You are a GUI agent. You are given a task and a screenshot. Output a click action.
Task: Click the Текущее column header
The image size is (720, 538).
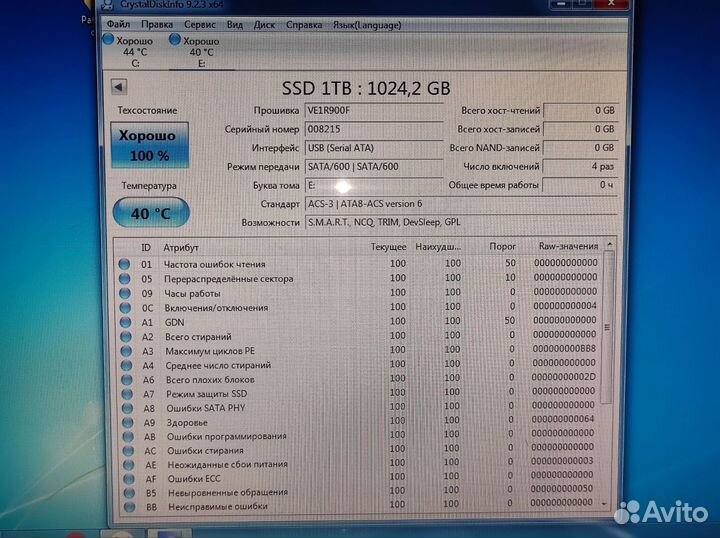388,247
